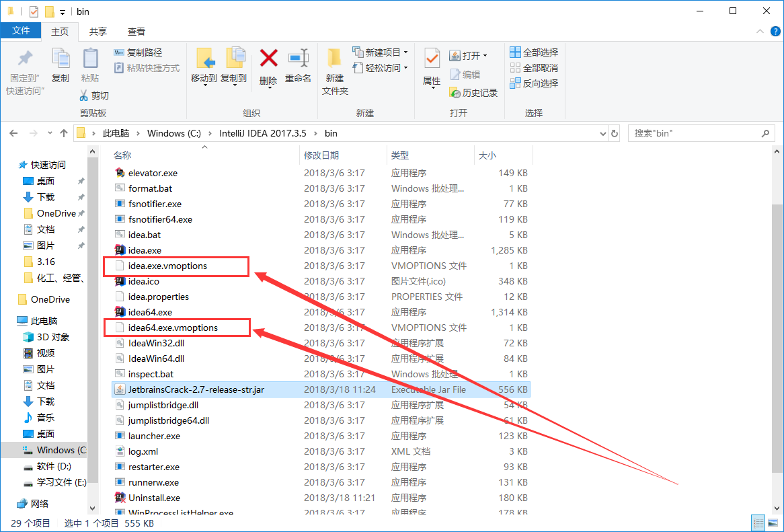Click the Copy ribbon icon
The image size is (784, 532).
pos(61,59)
